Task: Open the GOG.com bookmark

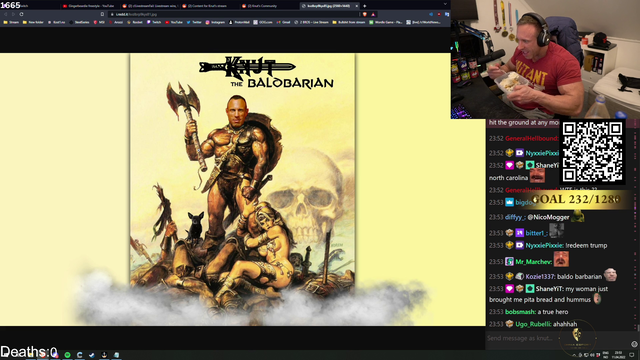Action: 263,22
